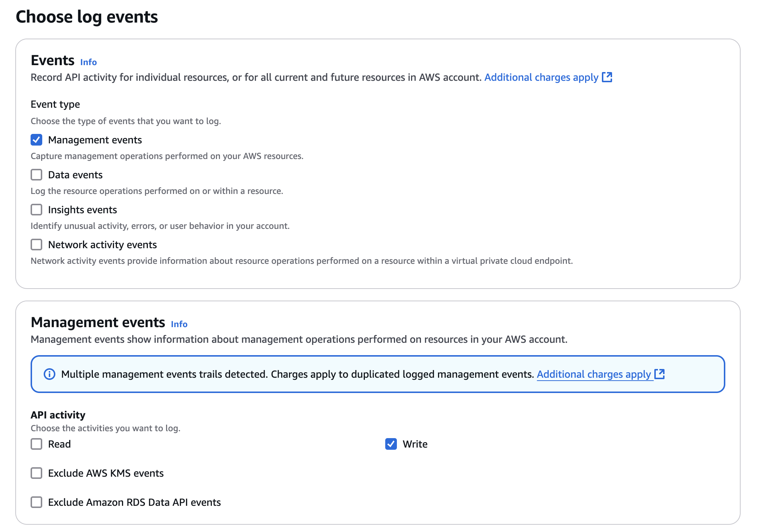Screen dimensions: 761x532
Task: Click the circled info icon in the notification banner
Action: coord(49,374)
